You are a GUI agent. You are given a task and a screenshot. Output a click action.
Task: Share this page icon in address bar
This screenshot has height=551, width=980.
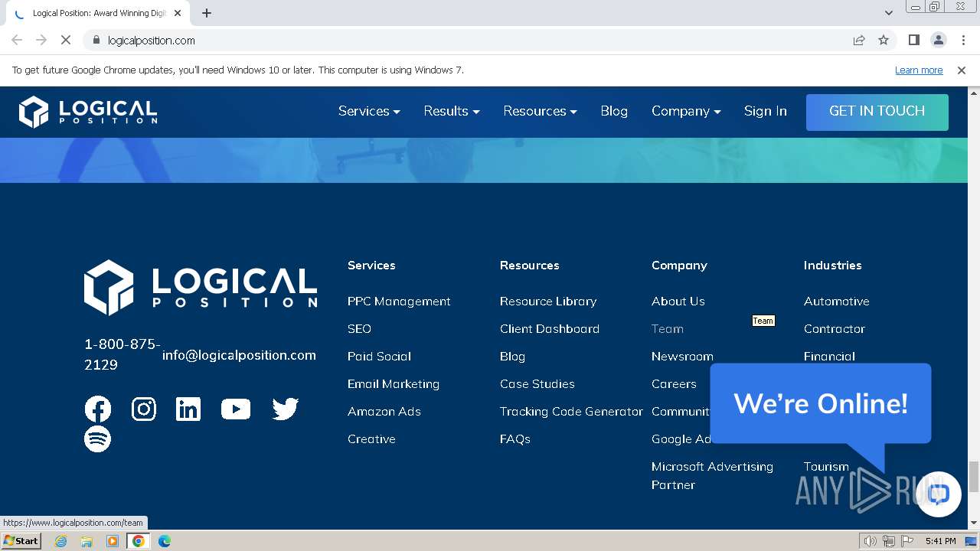coord(859,40)
